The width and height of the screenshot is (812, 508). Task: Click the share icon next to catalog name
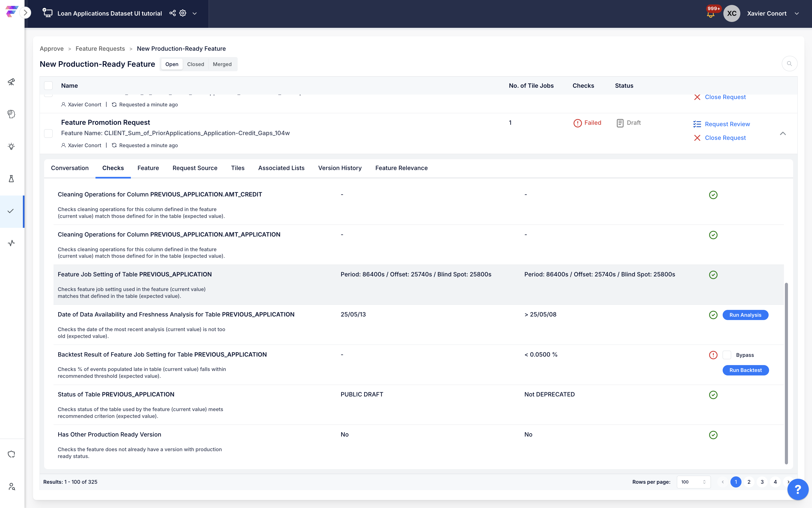172,13
